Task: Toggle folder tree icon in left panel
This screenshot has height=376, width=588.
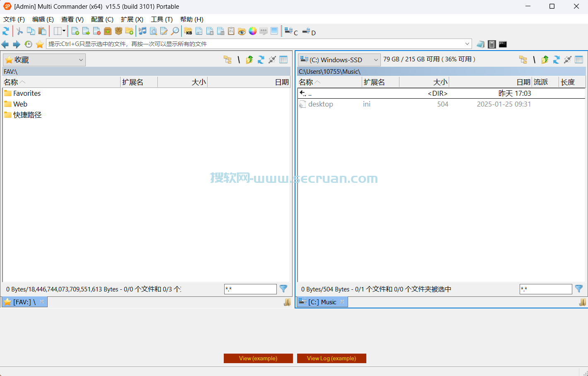Action: 227,60
